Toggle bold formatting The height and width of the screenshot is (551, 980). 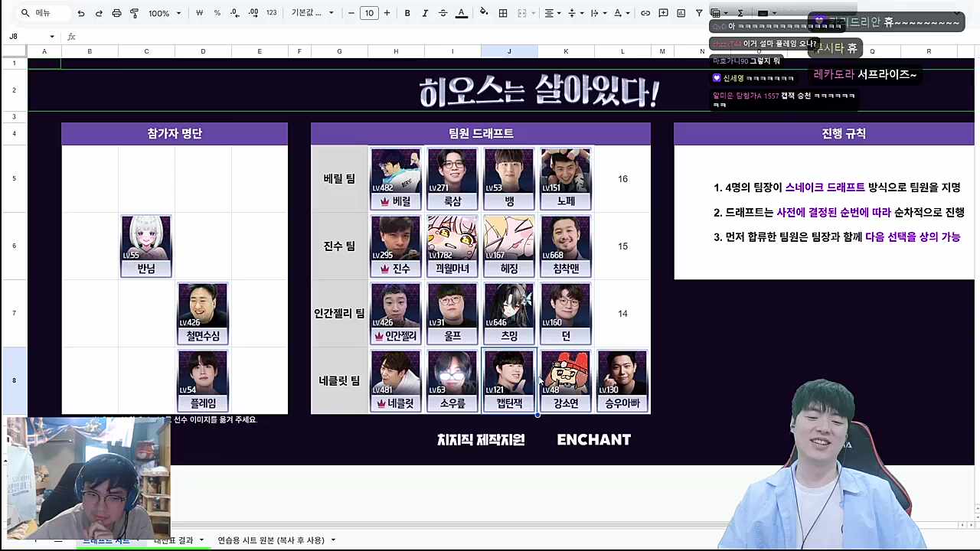pos(407,13)
